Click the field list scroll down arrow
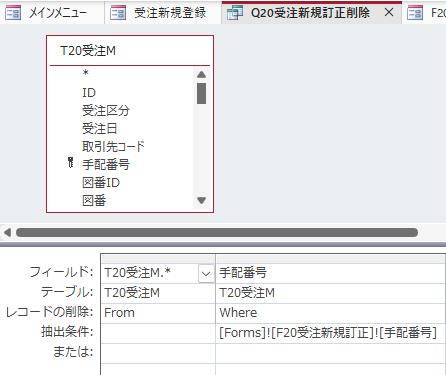The height and width of the screenshot is (375, 446). point(201,200)
